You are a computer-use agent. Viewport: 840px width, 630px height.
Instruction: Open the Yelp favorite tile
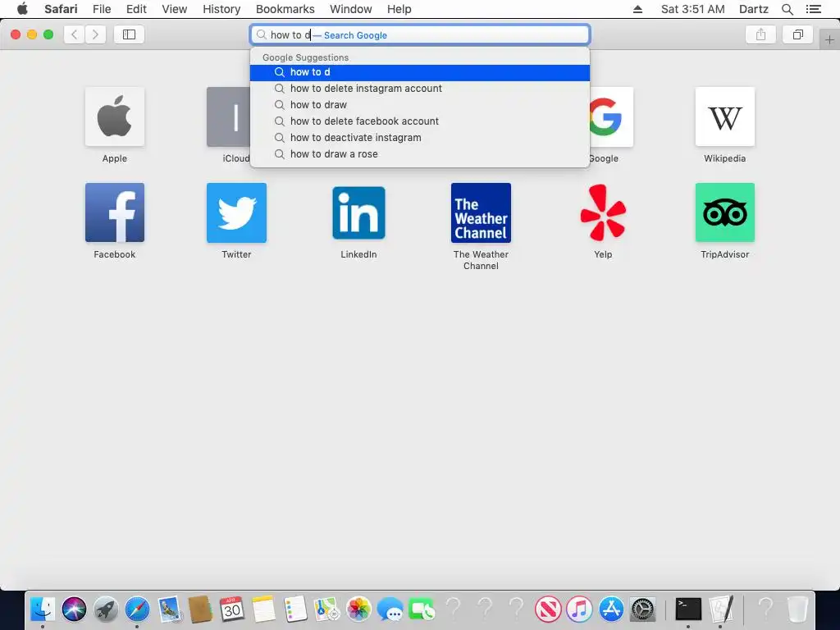pos(603,212)
